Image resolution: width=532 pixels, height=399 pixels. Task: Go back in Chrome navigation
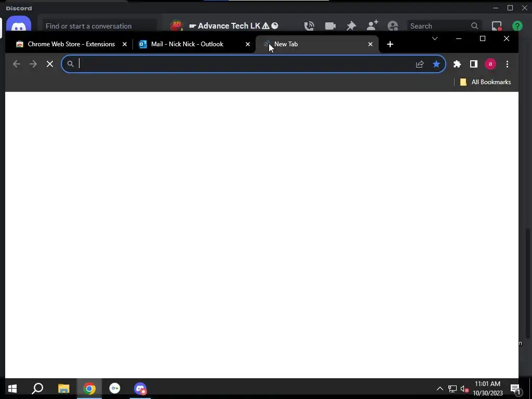click(x=16, y=64)
